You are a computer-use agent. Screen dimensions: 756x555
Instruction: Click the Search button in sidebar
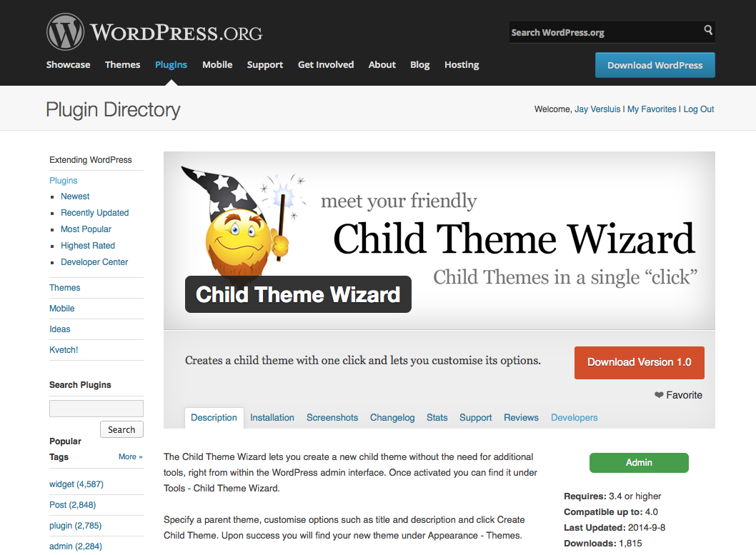[121, 429]
